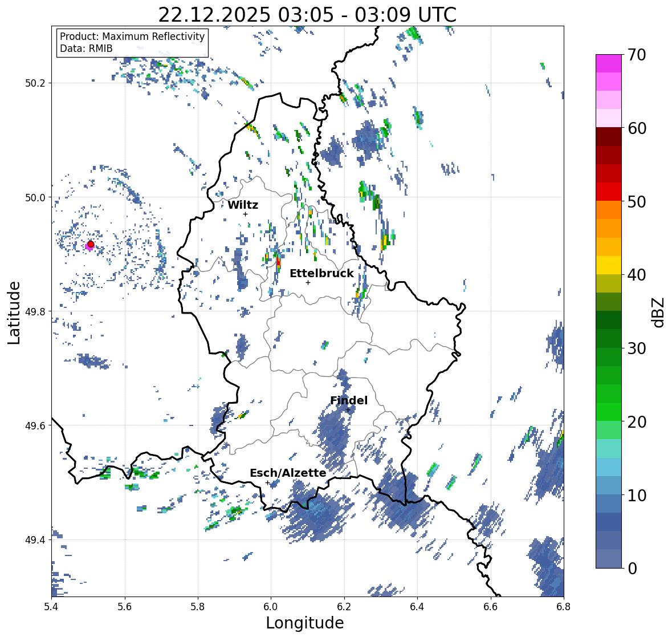Click the colorbar tick label 10
Image resolution: width=672 pixels, height=637 pixels.
[637, 495]
